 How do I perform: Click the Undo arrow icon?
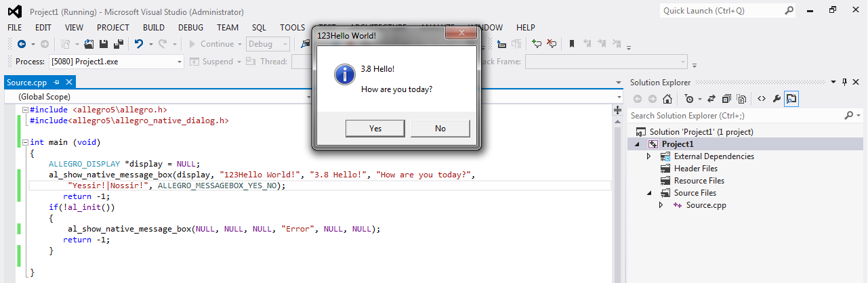(139, 44)
